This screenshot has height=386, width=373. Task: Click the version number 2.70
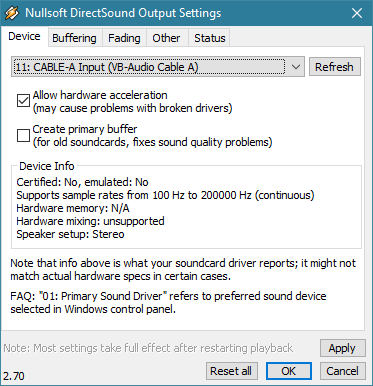[14, 376]
